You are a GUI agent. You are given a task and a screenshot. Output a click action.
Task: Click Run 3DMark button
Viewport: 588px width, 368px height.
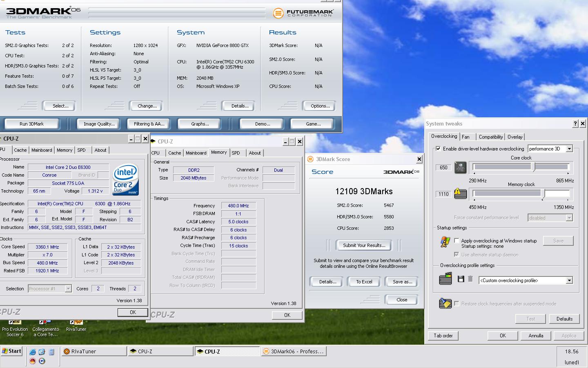pyautogui.click(x=31, y=124)
